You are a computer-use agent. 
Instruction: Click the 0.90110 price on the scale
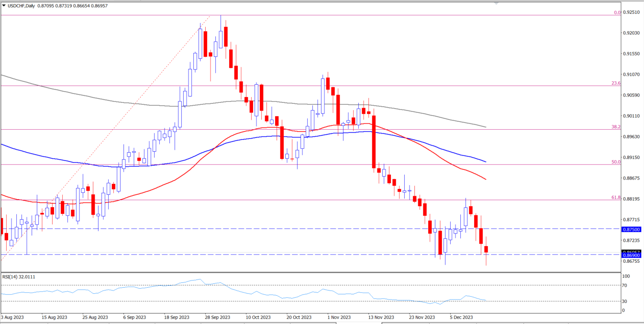[632, 116]
